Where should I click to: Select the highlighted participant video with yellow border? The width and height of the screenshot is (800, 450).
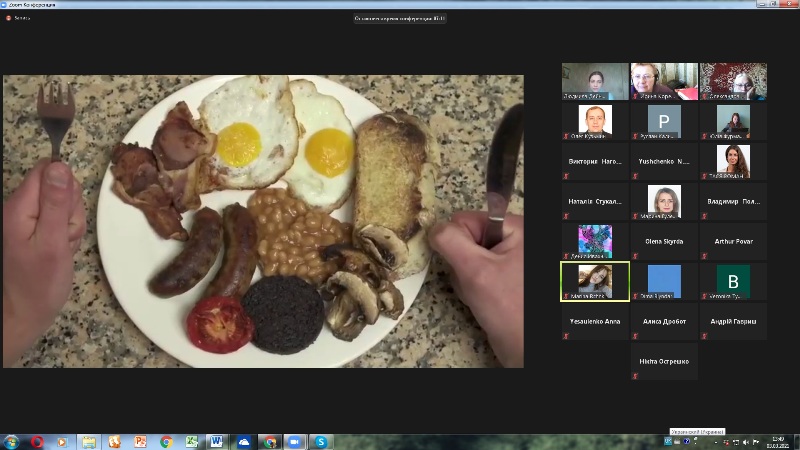[x=595, y=281]
